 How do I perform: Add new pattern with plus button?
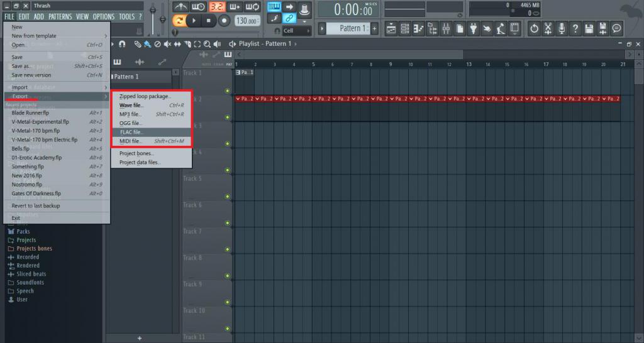374,28
